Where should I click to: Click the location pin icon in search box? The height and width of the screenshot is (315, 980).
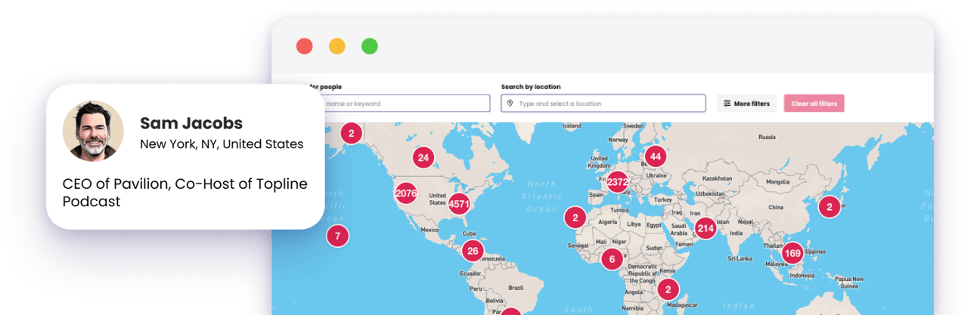point(510,103)
